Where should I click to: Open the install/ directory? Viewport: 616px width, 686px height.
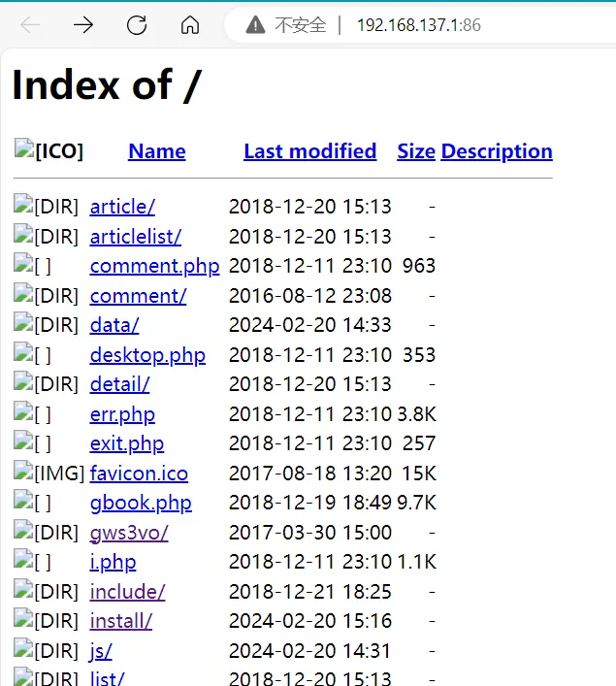pyautogui.click(x=120, y=621)
